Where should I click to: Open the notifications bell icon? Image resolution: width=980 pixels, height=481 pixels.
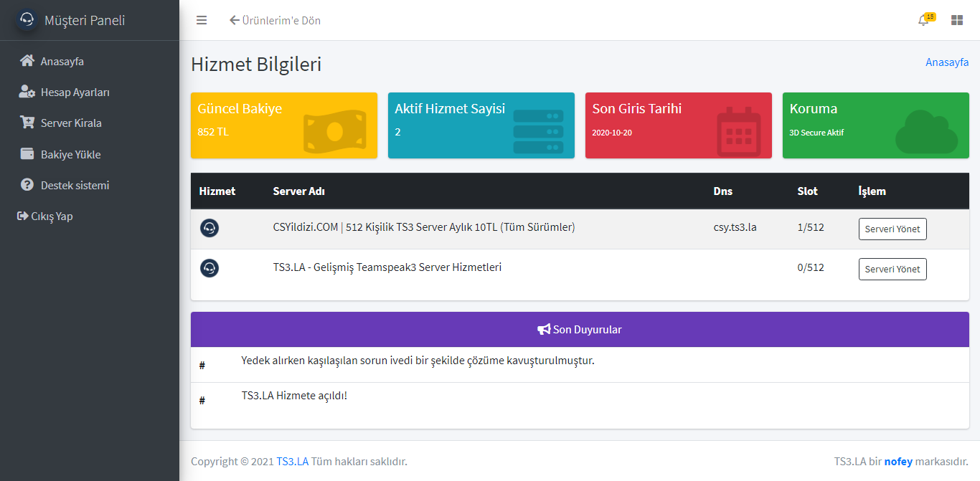pos(923,20)
